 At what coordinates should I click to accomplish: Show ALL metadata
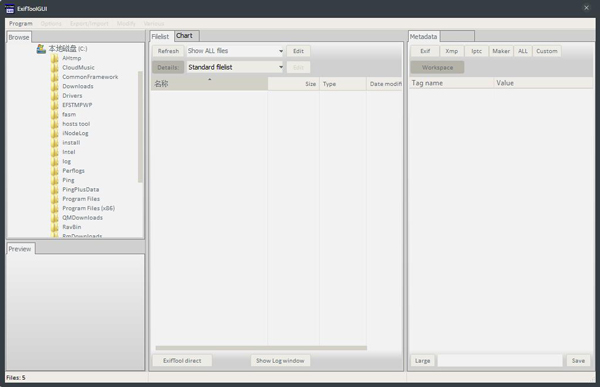point(523,51)
